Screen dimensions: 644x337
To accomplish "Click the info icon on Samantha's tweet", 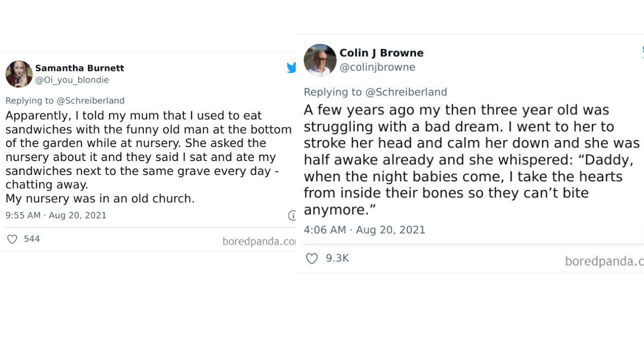I will (x=292, y=216).
